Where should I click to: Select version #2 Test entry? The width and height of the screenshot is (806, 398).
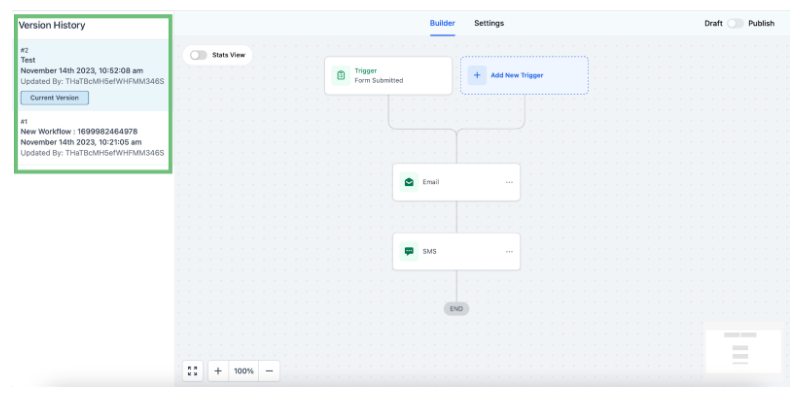click(93, 75)
